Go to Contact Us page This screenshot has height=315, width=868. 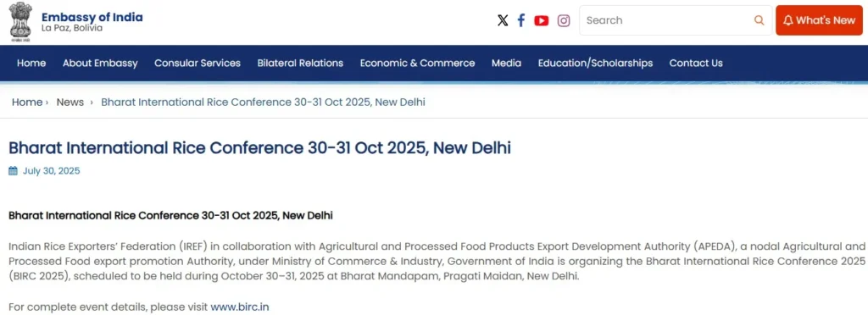click(x=696, y=63)
